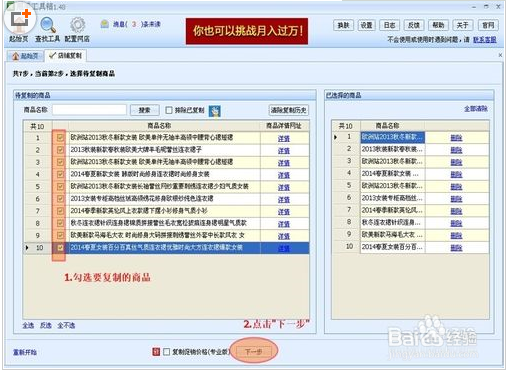Click the 全选 link
506x373 pixels.
(x=28, y=325)
